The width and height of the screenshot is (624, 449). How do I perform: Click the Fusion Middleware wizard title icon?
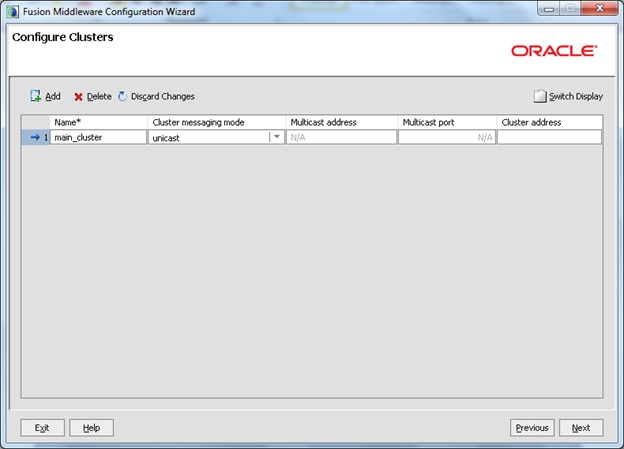coord(12,12)
